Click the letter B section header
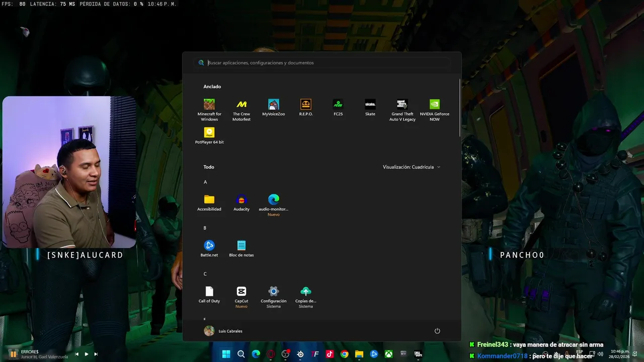This screenshot has height=362, width=644. [205, 228]
